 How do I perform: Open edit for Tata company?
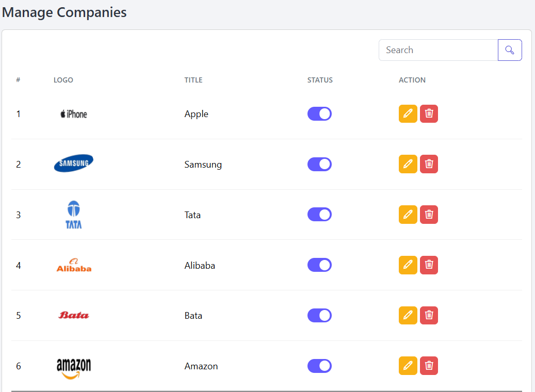(x=408, y=215)
